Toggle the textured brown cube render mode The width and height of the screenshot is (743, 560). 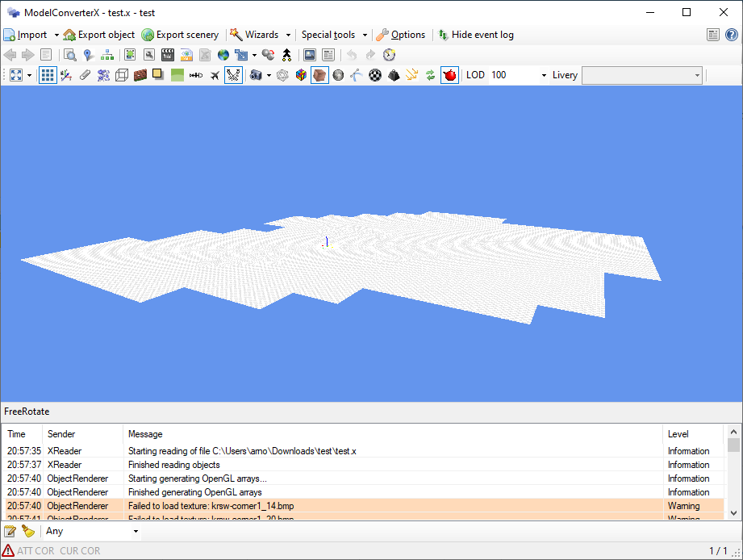click(x=319, y=75)
